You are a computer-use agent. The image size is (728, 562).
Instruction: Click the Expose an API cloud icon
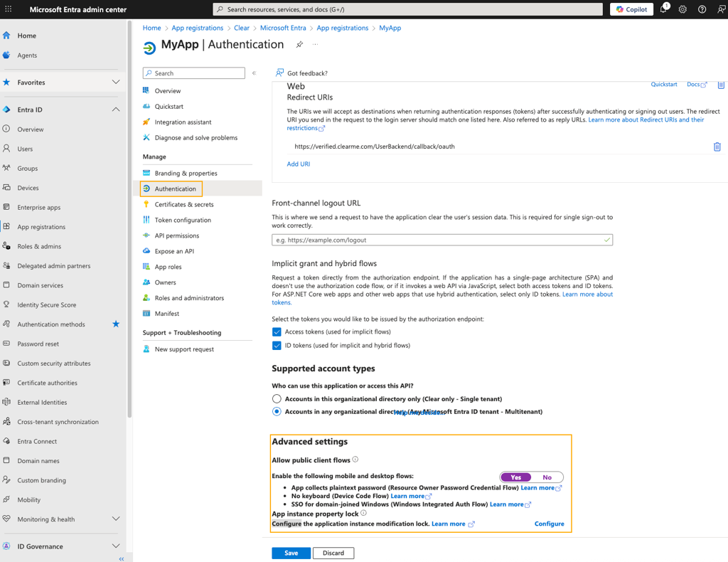point(146,251)
